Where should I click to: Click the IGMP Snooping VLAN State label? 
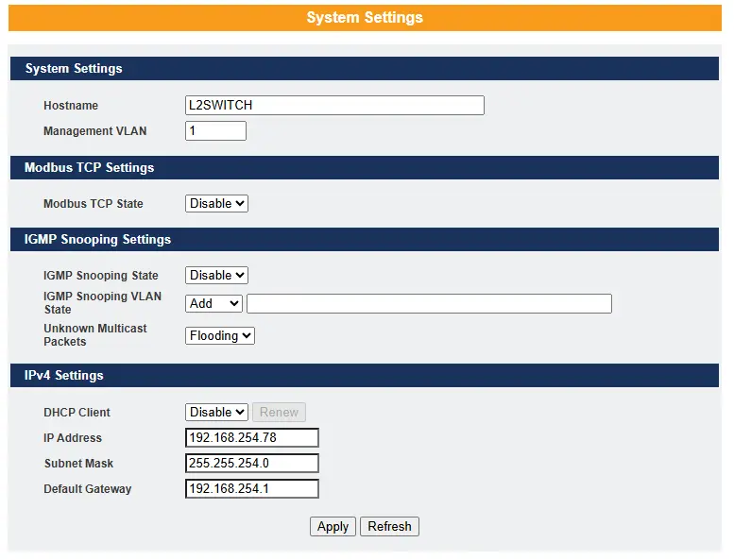(x=102, y=303)
